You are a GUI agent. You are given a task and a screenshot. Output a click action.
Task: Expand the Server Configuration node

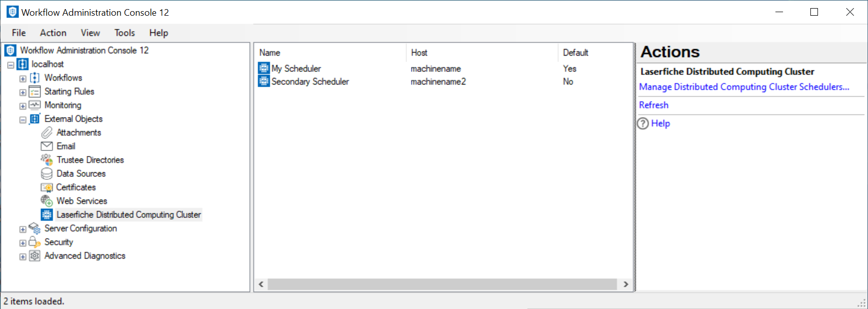pos(23,229)
